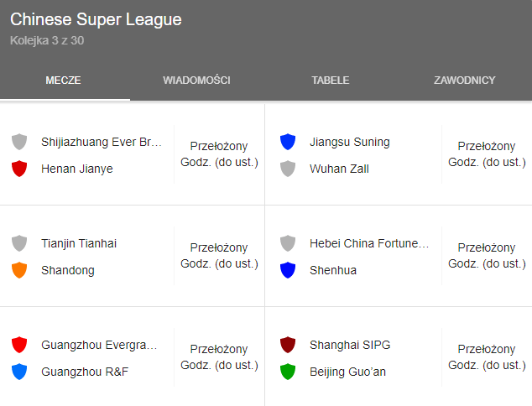Open Hebei China Fortune team name link
The height and width of the screenshot is (406, 532).
[x=369, y=243]
